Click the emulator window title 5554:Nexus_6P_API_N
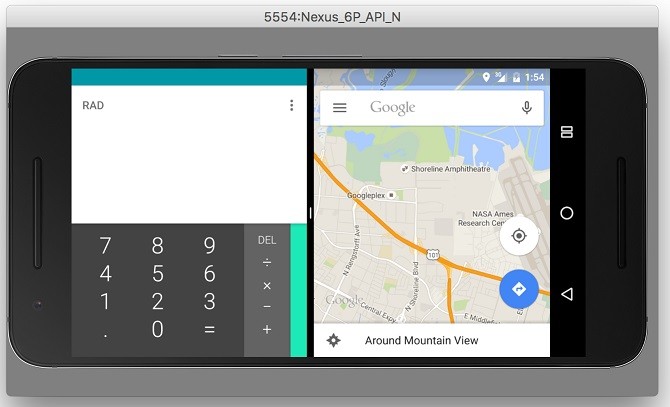The width and height of the screenshot is (670, 407). (x=332, y=17)
